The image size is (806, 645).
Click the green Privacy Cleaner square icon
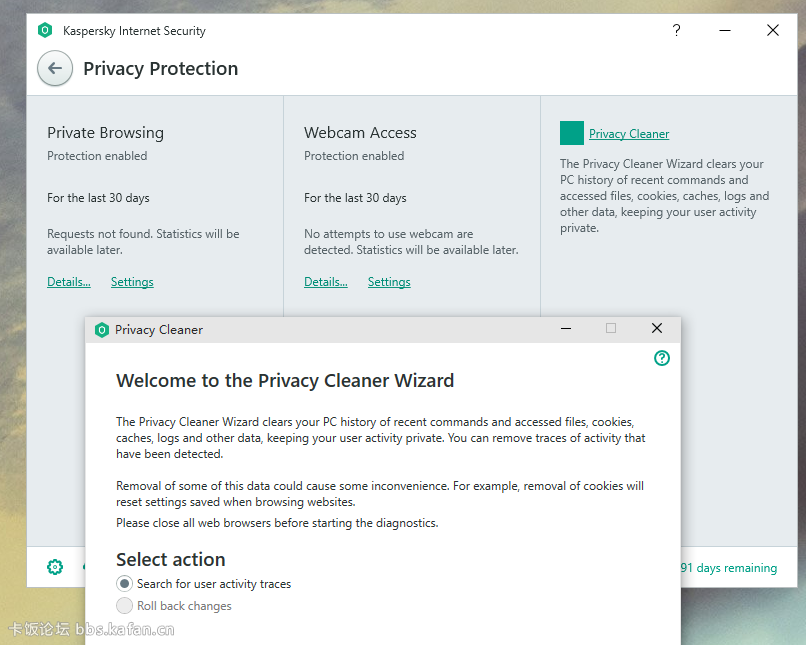pos(572,133)
